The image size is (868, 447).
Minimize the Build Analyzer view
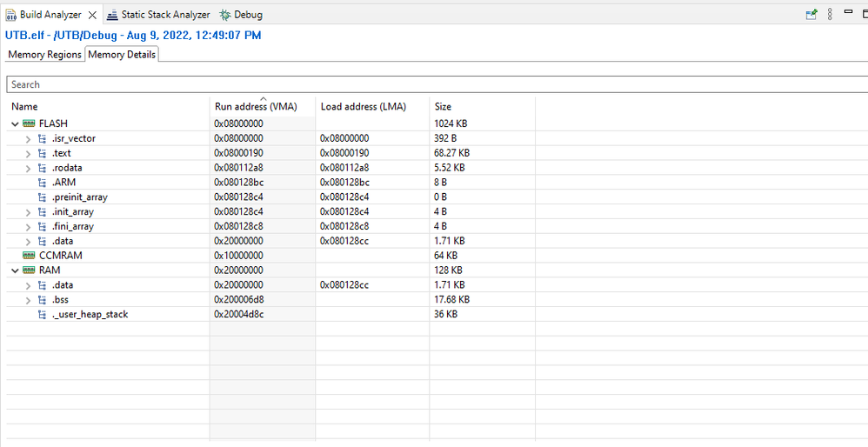(x=848, y=11)
